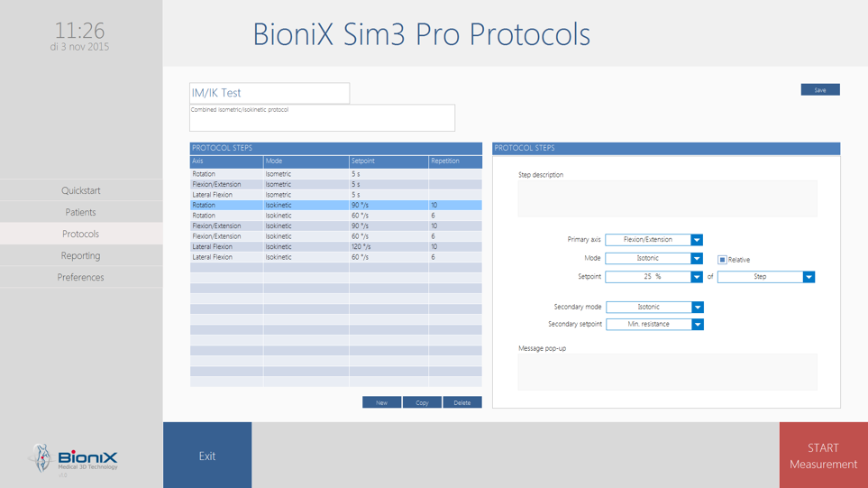Click the 120 °/s setpoint cell
868x488 pixels.
pos(388,246)
